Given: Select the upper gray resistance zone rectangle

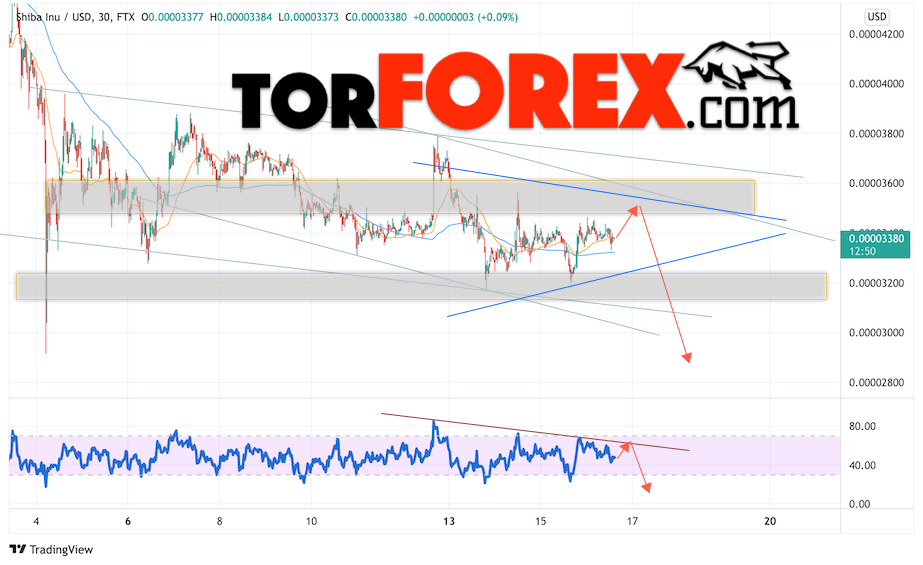Looking at the screenshot, I should 400,197.
